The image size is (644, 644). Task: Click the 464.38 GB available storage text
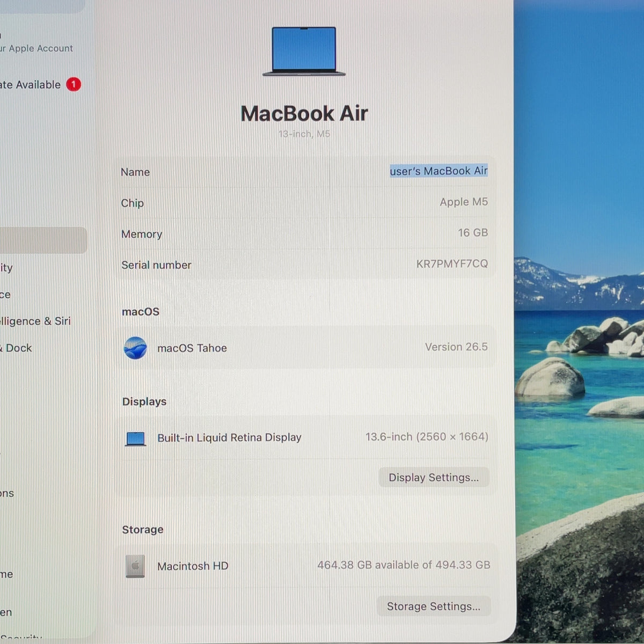(x=404, y=565)
